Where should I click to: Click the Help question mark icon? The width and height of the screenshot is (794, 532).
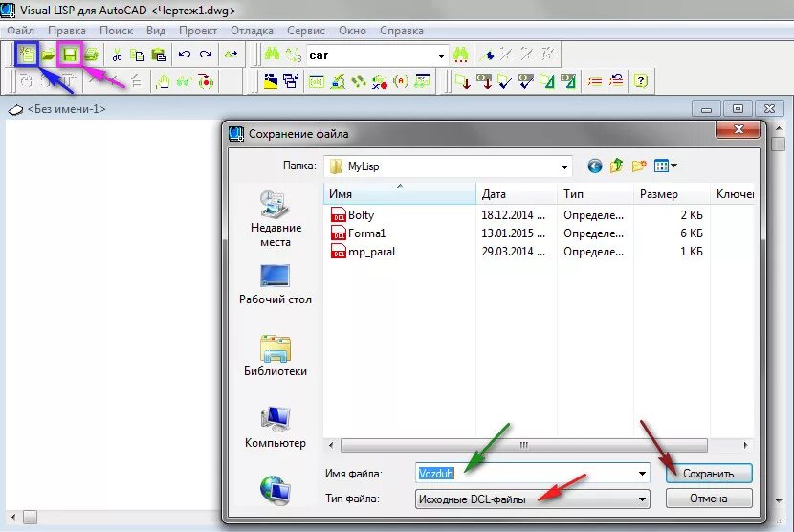coord(641,81)
